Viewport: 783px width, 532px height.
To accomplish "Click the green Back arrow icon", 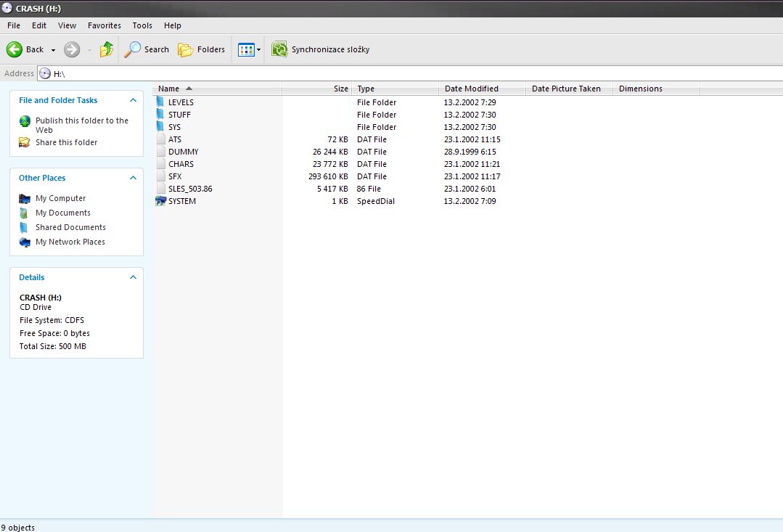I will click(15, 49).
